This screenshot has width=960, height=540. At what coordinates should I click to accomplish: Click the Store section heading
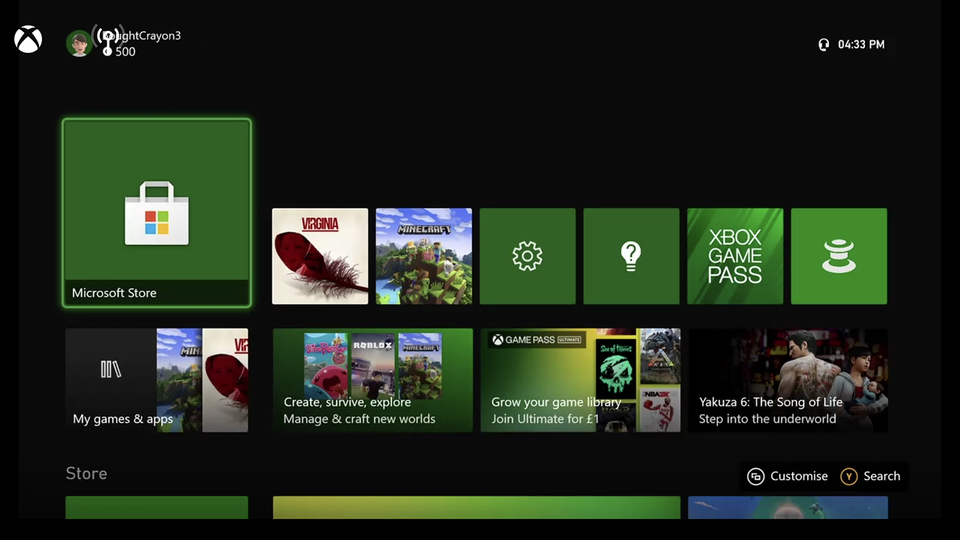(x=86, y=473)
